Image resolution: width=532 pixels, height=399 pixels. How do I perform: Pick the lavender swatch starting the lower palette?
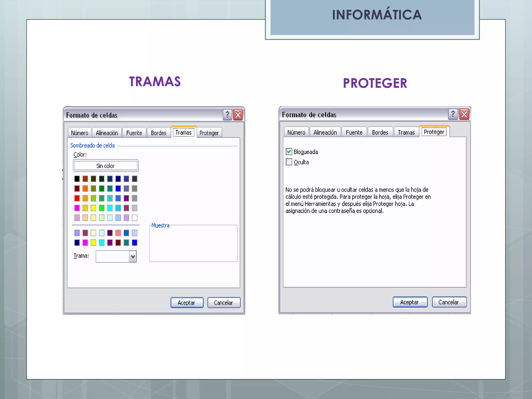tap(77, 233)
